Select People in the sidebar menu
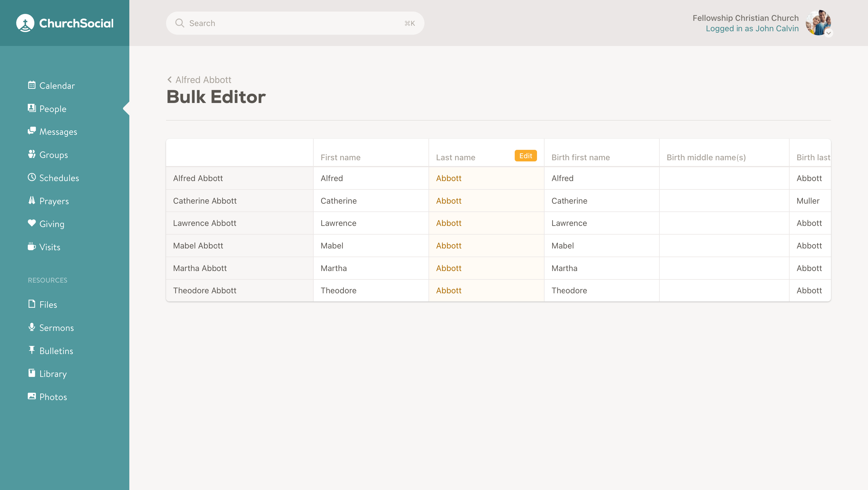Image resolution: width=868 pixels, height=490 pixels. [53, 109]
